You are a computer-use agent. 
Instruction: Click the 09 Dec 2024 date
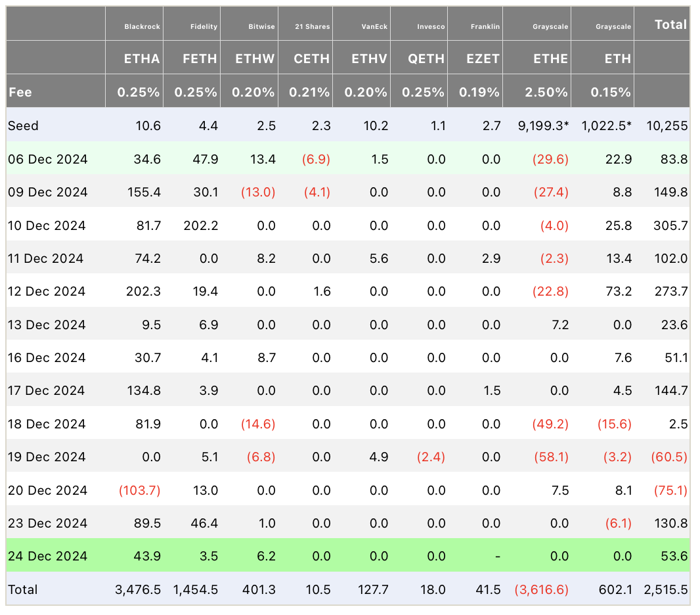[48, 193]
